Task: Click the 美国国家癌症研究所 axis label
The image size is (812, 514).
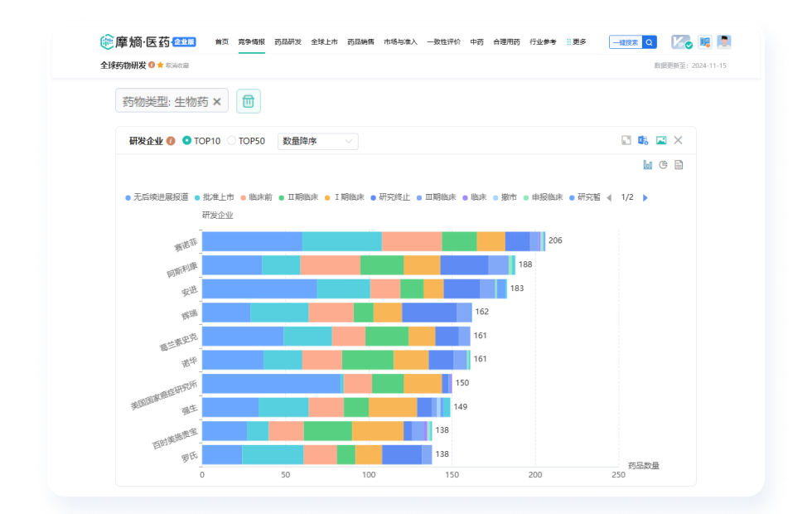Action: pyautogui.click(x=164, y=395)
